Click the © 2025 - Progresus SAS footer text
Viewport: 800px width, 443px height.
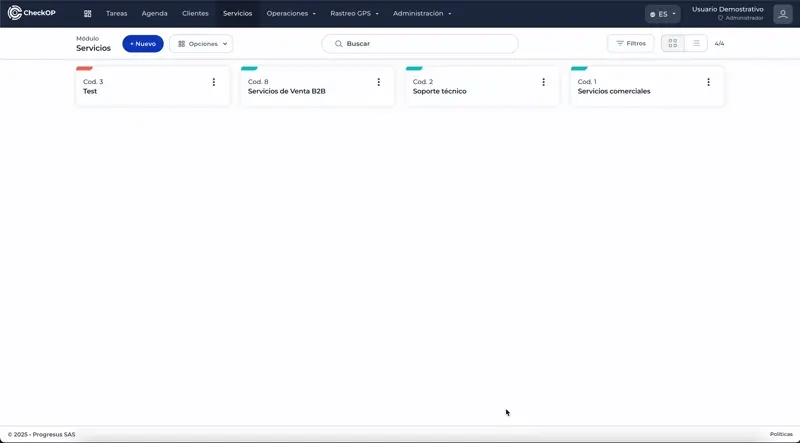[x=41, y=435]
